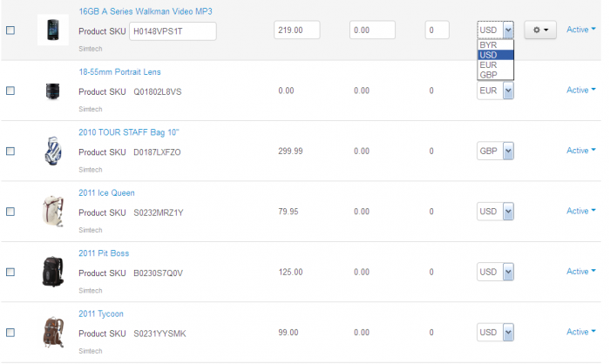Click SKU text S0231YYSMK

(159, 334)
